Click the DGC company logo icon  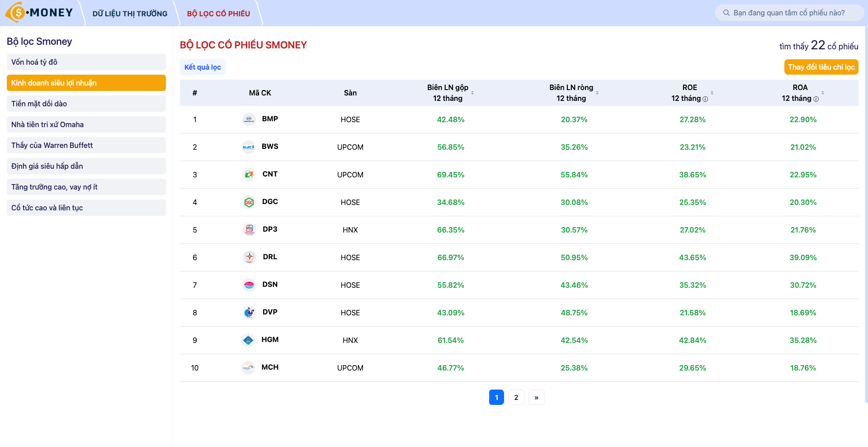(249, 202)
